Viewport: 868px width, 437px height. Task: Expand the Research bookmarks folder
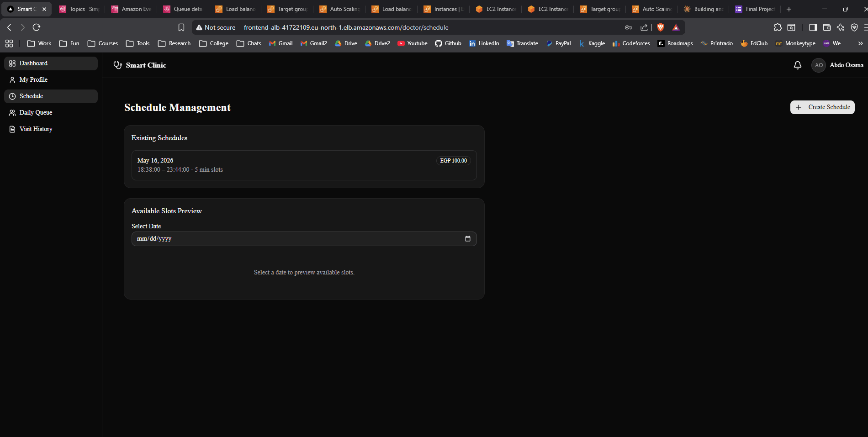174,43
